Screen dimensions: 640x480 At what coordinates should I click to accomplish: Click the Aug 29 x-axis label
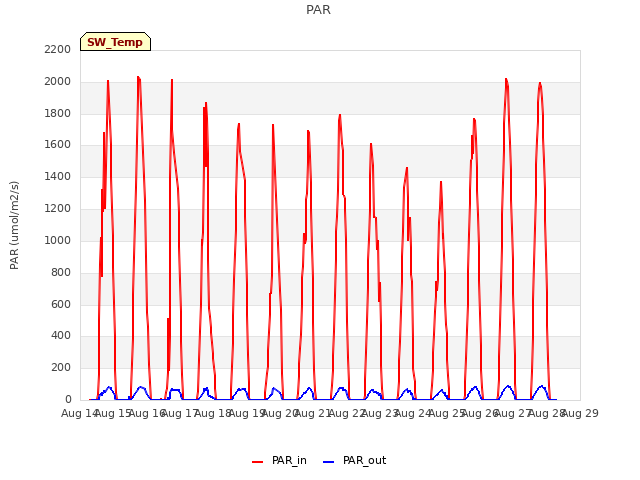[580, 413]
